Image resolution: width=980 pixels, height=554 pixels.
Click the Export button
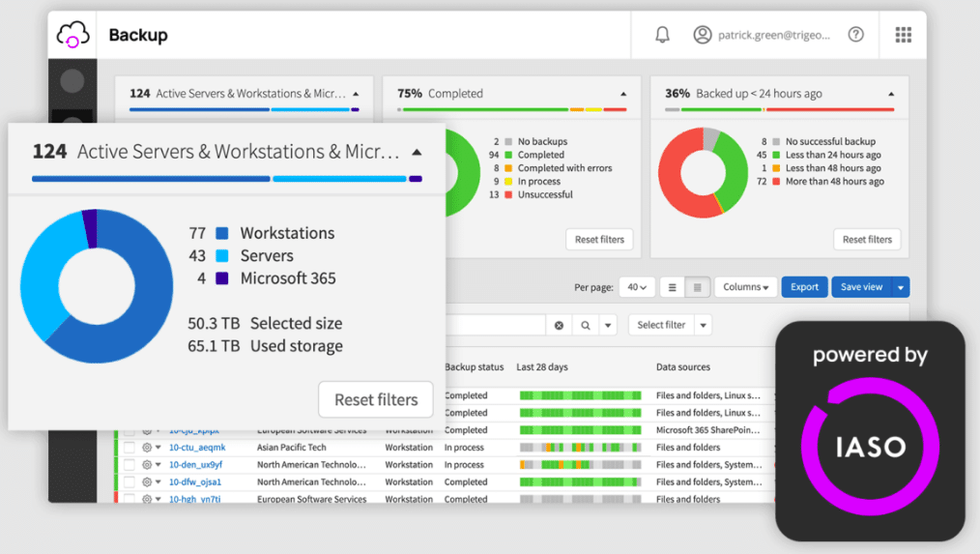pos(804,287)
